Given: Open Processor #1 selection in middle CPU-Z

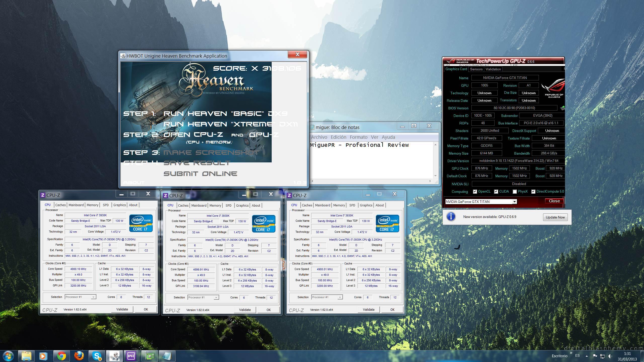Looking at the screenshot, I should (203, 297).
